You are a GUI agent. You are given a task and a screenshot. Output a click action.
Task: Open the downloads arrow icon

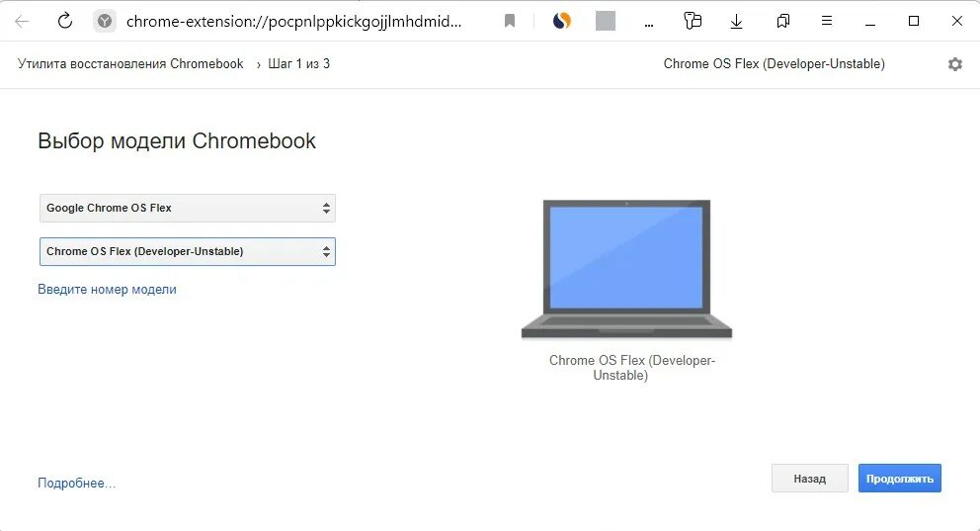pyautogui.click(x=736, y=22)
